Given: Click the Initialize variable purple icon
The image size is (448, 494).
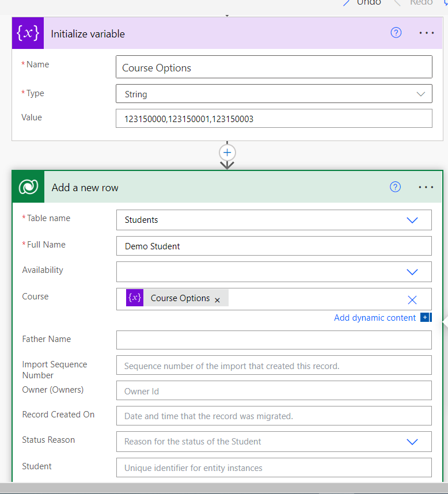Looking at the screenshot, I should [x=28, y=33].
